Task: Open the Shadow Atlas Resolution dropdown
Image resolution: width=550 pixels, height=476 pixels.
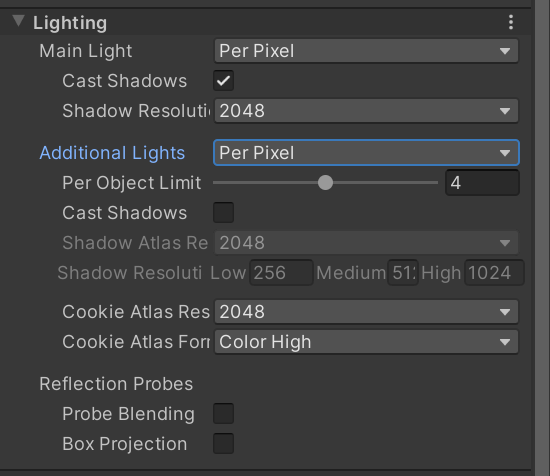Action: (x=366, y=243)
